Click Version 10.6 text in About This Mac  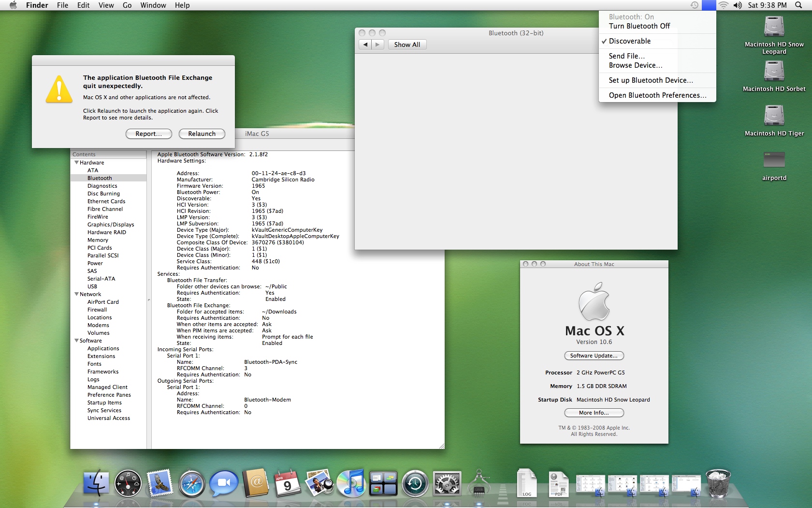(594, 342)
